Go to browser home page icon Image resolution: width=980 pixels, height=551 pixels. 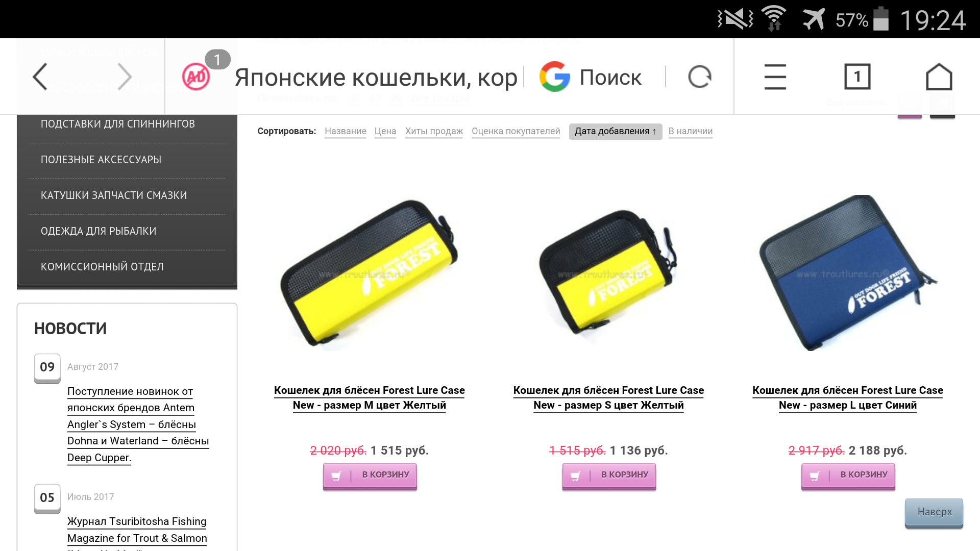(939, 77)
